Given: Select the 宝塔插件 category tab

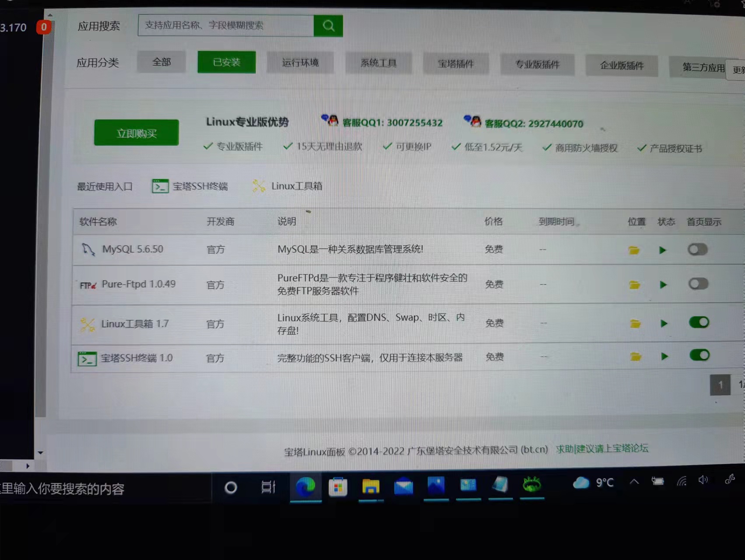Looking at the screenshot, I should [x=456, y=64].
